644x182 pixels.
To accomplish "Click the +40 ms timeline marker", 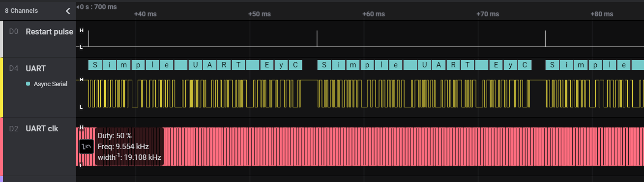I will tap(145, 14).
